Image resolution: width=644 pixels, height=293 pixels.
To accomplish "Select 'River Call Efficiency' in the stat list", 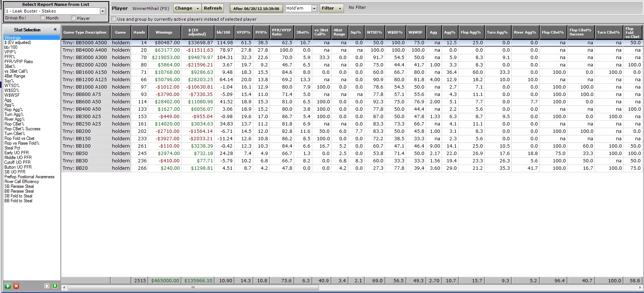I will click(21, 182).
